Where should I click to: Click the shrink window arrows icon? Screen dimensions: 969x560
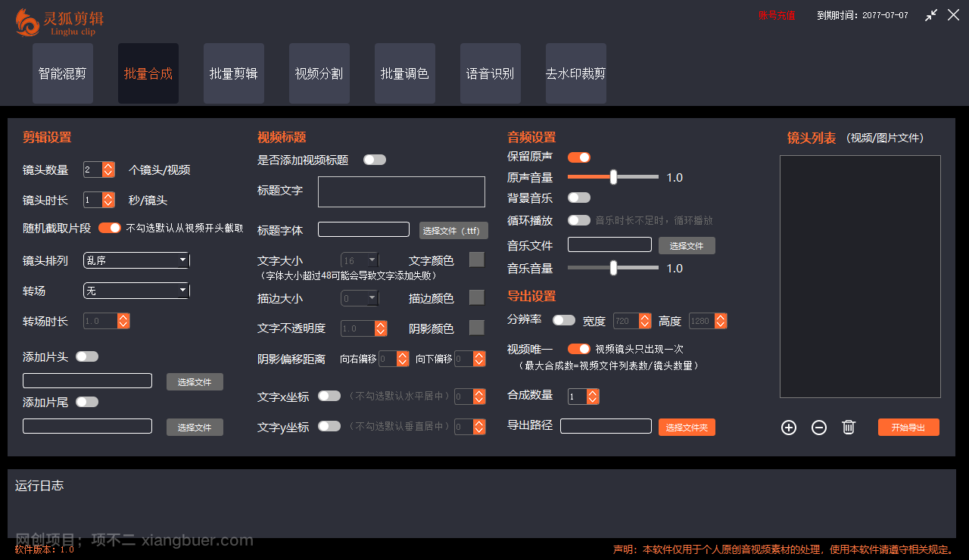(x=931, y=15)
